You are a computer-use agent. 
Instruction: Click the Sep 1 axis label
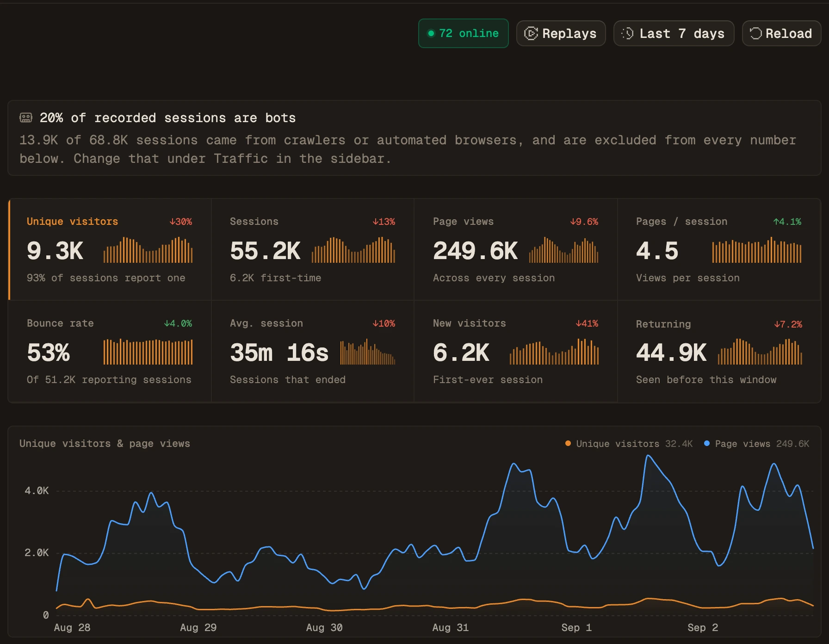(x=576, y=628)
